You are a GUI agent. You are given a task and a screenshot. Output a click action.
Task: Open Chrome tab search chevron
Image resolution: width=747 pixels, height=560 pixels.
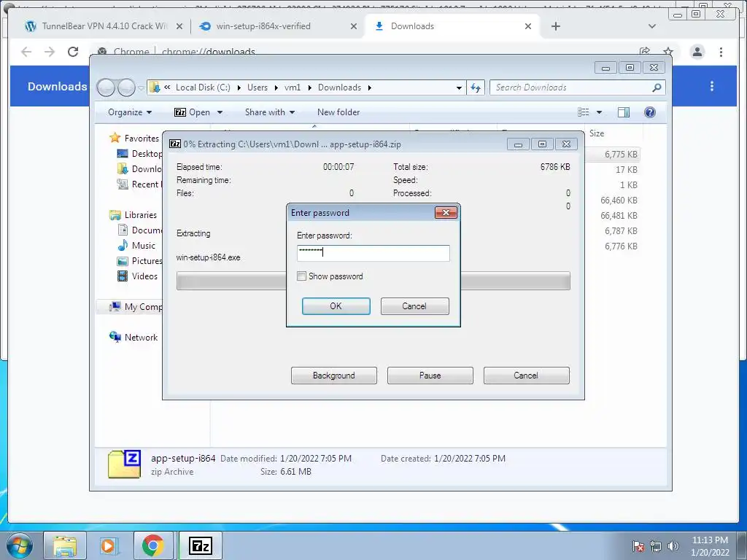coord(652,26)
